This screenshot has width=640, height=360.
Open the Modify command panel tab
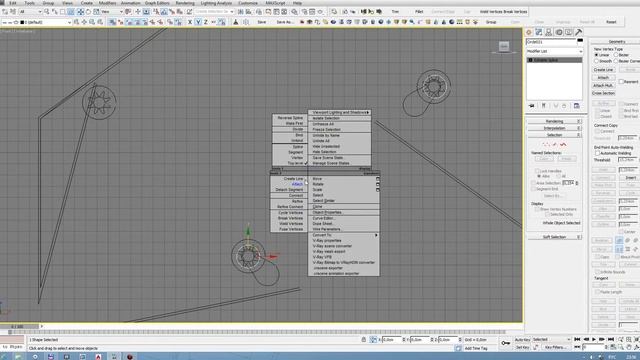[x=539, y=32]
